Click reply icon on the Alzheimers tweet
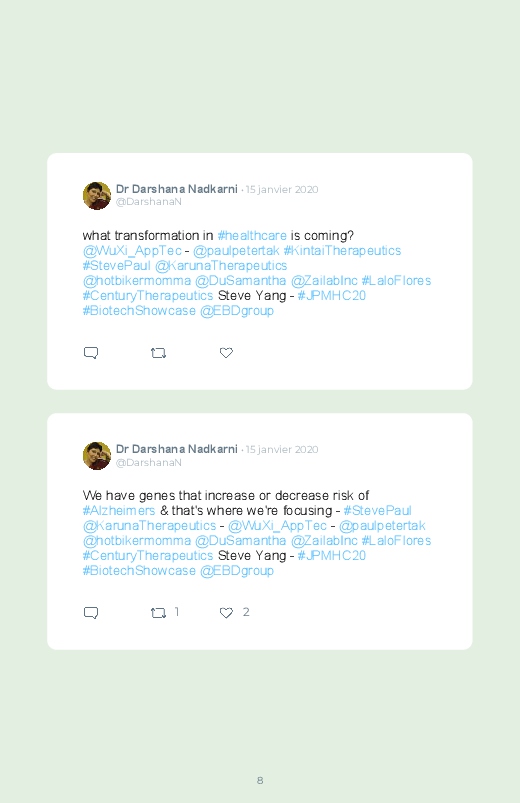Screen dimensions: 520x803 click(x=91, y=612)
